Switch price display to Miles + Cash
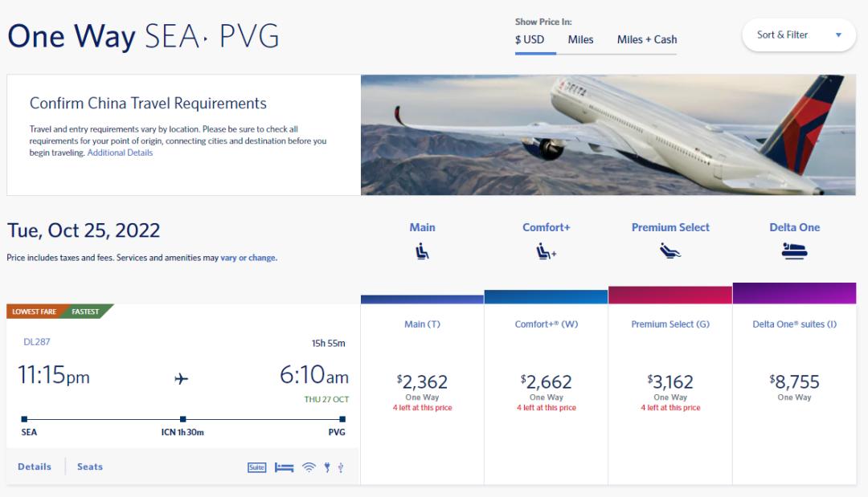Image resolution: width=868 pixels, height=497 pixels. 647,39
